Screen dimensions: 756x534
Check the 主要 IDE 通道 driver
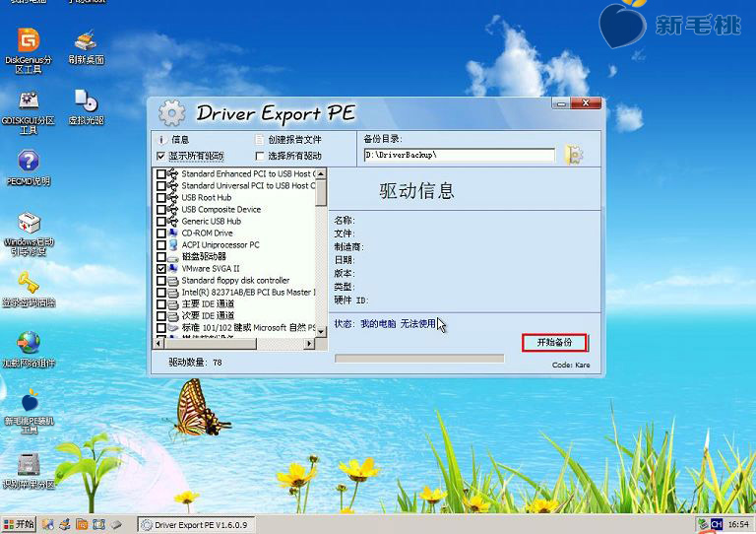161,303
